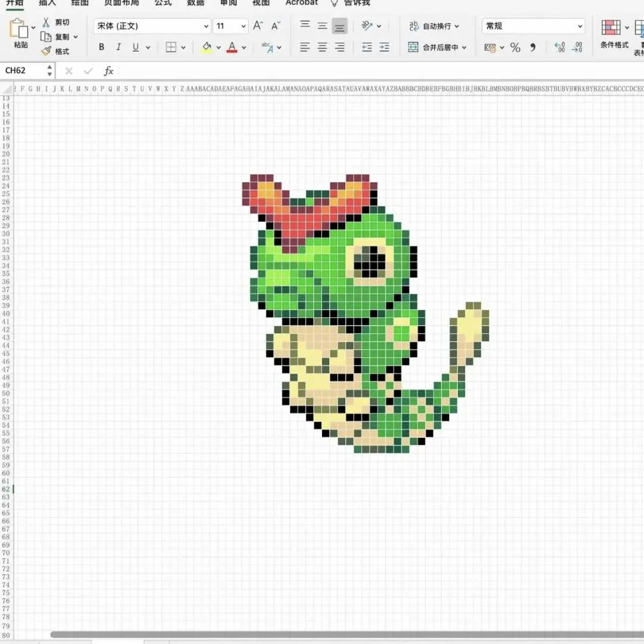Click Name Box stepper arrows
The width and height of the screenshot is (644, 644).
[49, 70]
